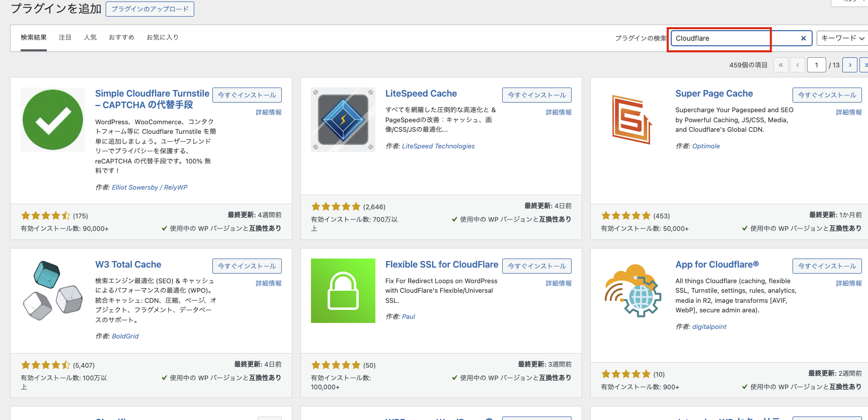Click 有効インストール数: 900+ text
Image resolution: width=868 pixels, height=420 pixels.
(x=640, y=387)
